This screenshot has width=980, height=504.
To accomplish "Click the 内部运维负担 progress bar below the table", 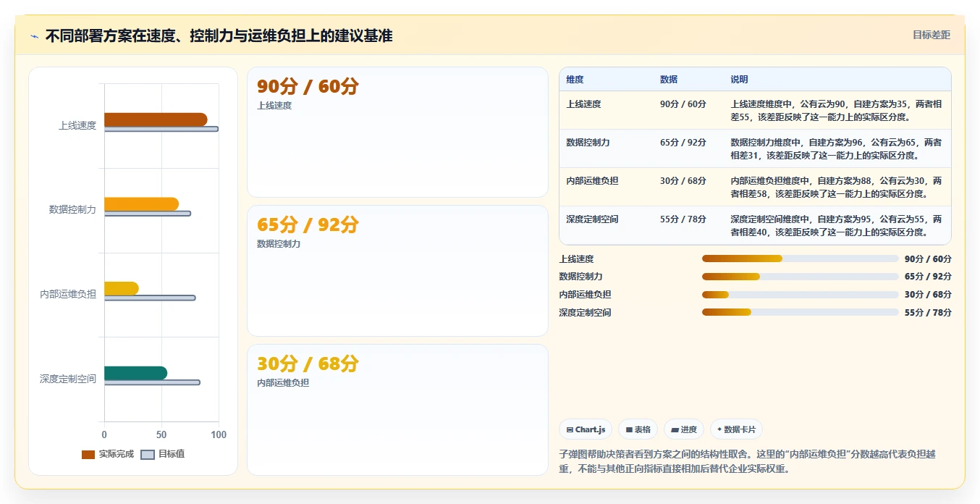I will pyautogui.click(x=800, y=295).
